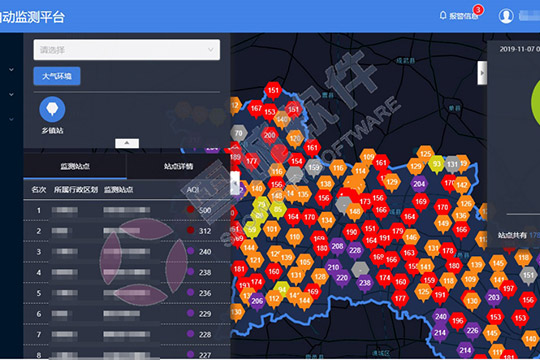The height and width of the screenshot is (360, 540).
Task: Click the orange 149 station marker
Action: coord(443,224)
